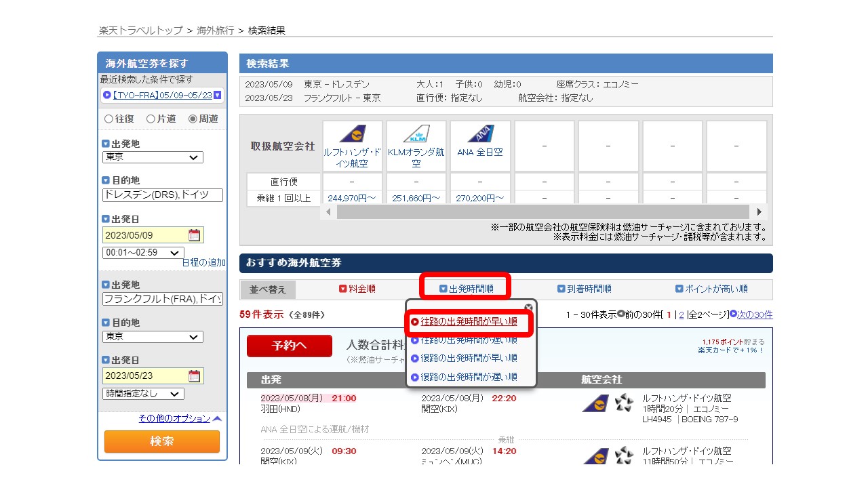Sort by ポイントが高い順
The image size is (868, 488).
(711, 289)
